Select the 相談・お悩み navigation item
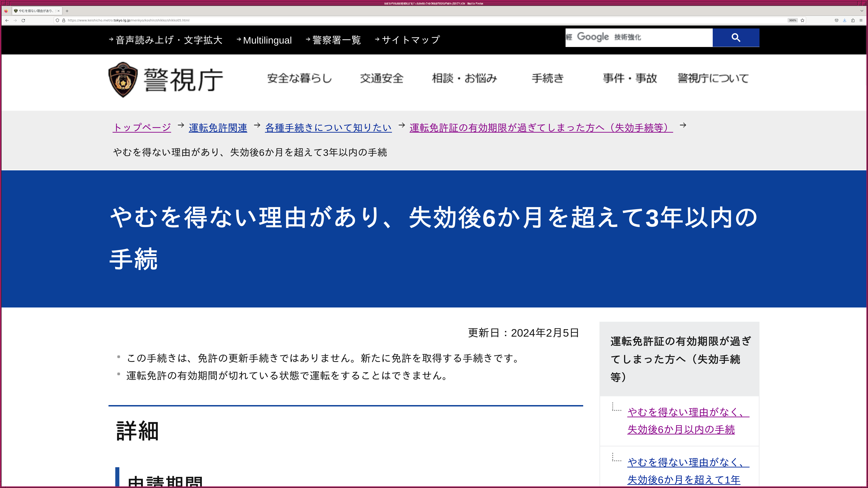This screenshot has height=488, width=868. pyautogui.click(x=464, y=78)
